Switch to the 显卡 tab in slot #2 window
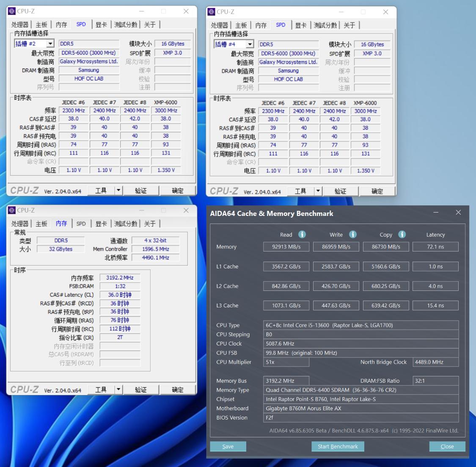This screenshot has height=467, width=476. (101, 24)
